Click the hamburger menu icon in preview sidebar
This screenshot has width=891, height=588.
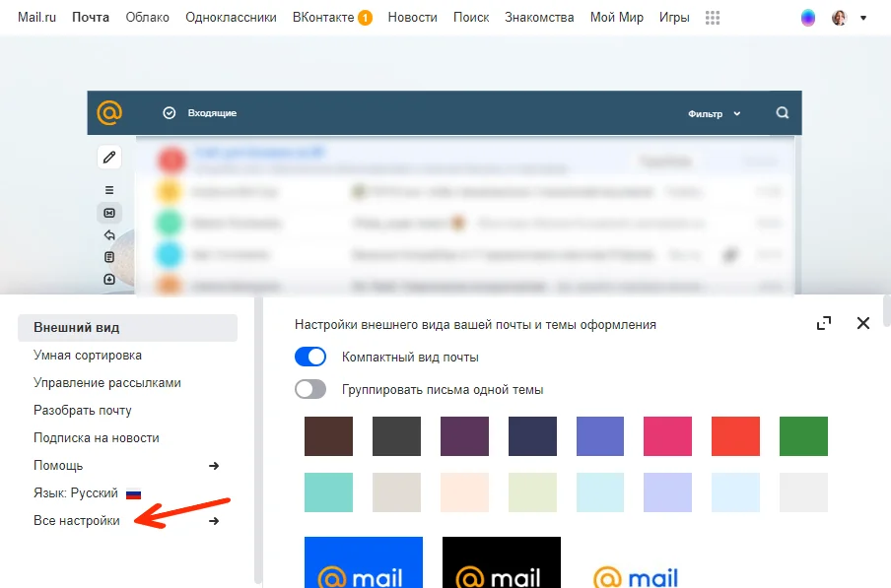(x=109, y=190)
